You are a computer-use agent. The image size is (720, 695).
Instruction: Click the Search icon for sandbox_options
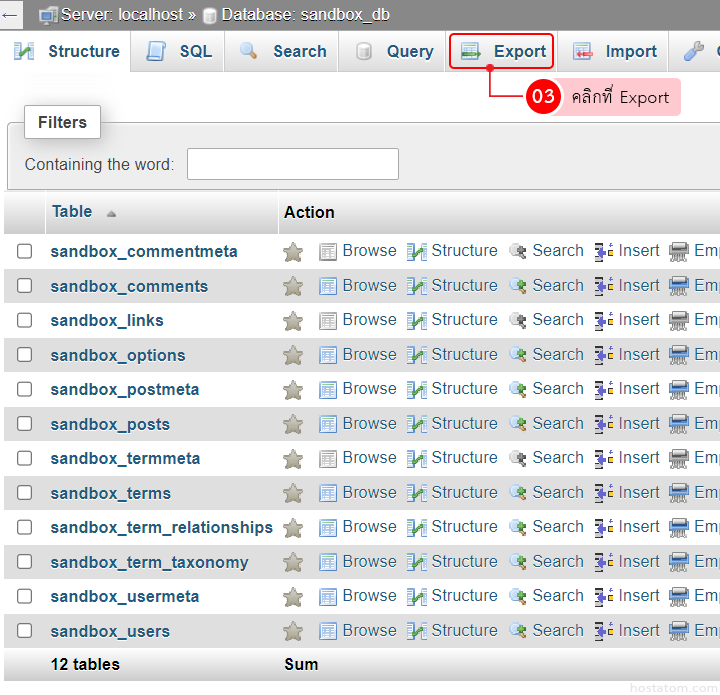click(x=518, y=355)
